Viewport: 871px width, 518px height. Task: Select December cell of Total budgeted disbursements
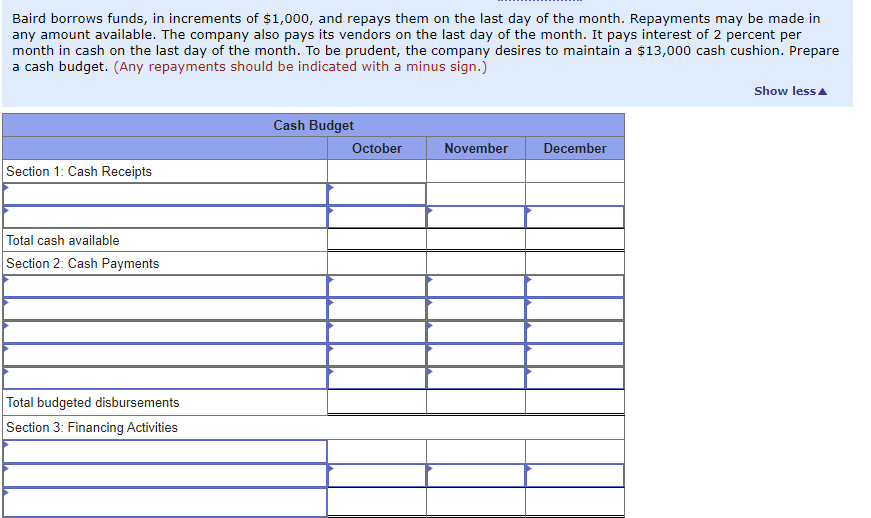pos(575,402)
